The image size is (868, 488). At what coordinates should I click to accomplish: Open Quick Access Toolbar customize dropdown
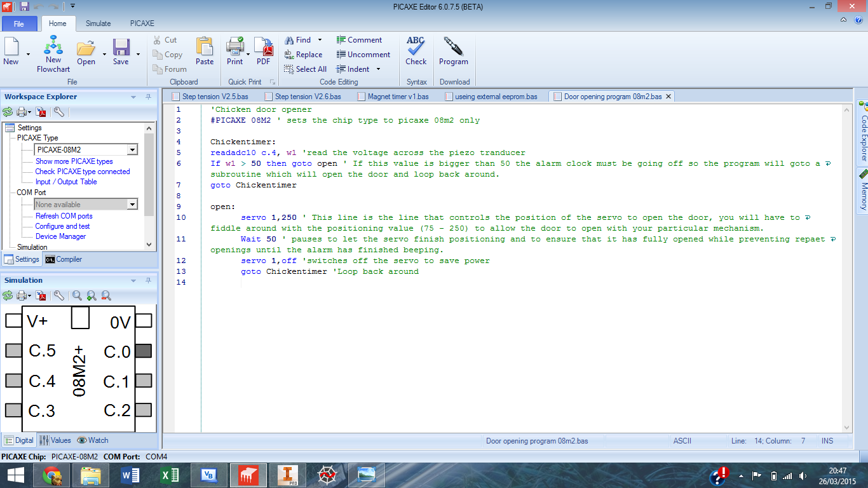(73, 6)
